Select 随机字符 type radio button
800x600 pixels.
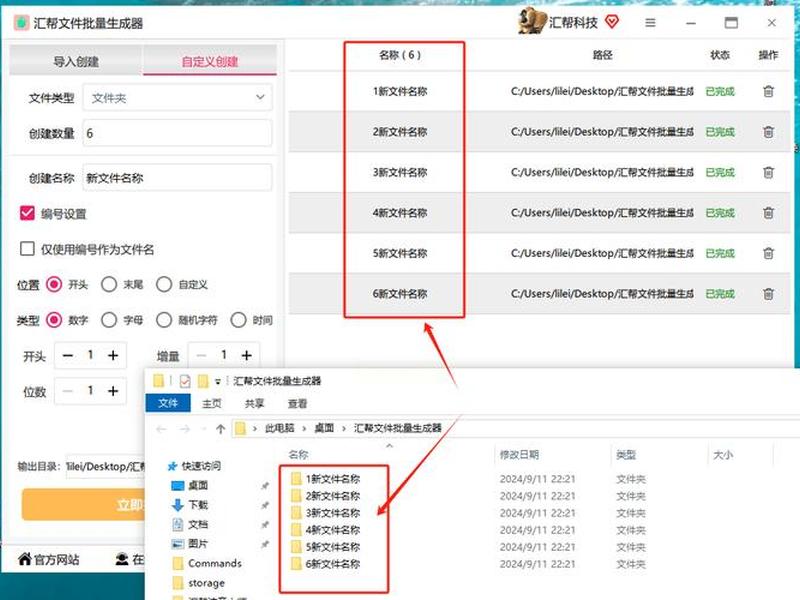(164, 320)
